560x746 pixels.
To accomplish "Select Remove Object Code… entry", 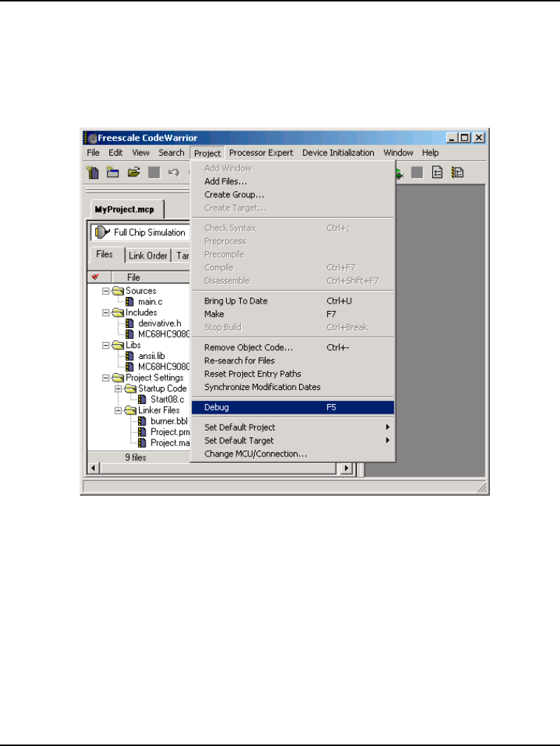I will 293,347.
